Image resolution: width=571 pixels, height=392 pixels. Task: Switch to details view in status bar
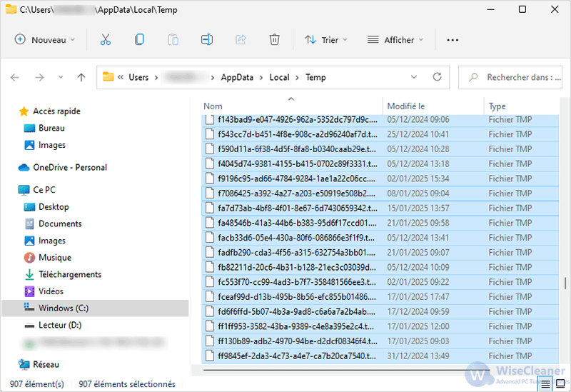click(x=545, y=383)
